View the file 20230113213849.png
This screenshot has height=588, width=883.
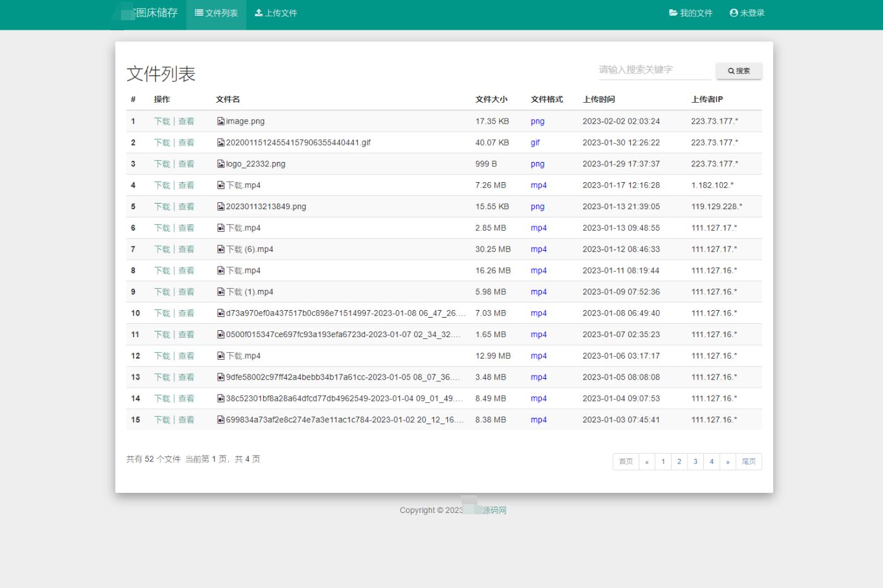pyautogui.click(x=187, y=206)
